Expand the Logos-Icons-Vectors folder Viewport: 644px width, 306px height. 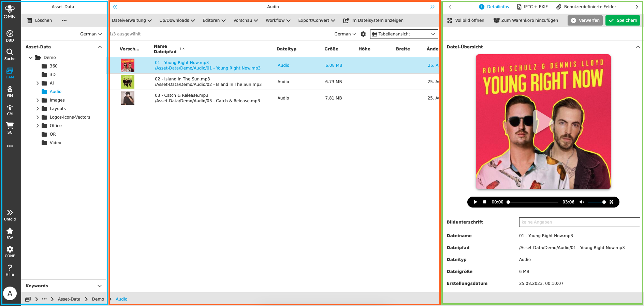click(38, 117)
